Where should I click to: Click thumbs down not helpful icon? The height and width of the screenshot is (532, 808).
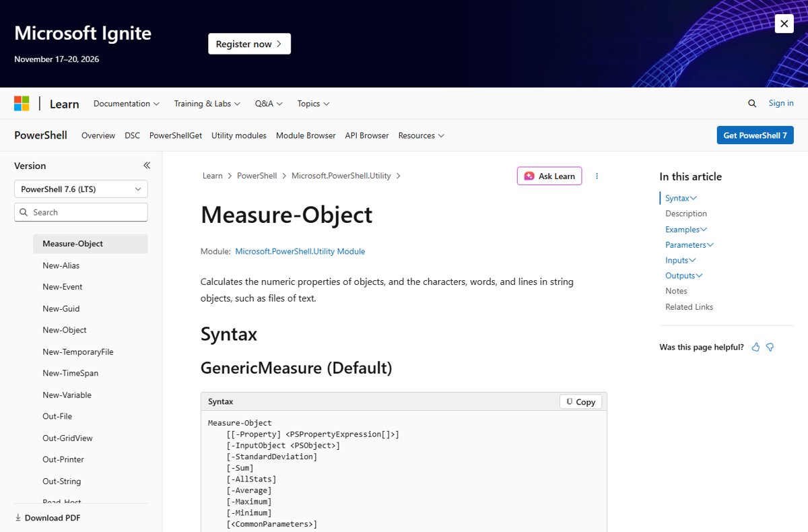click(x=770, y=347)
